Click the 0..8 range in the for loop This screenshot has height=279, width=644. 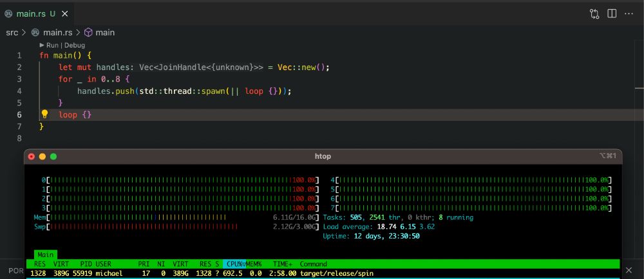(x=111, y=79)
